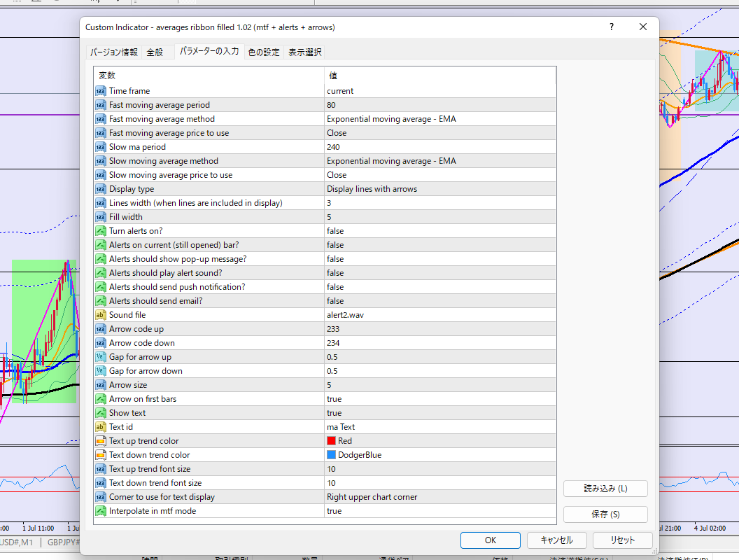This screenshot has width=739, height=560.
Task: Switch to the 表示選択 tab
Action: (x=305, y=52)
